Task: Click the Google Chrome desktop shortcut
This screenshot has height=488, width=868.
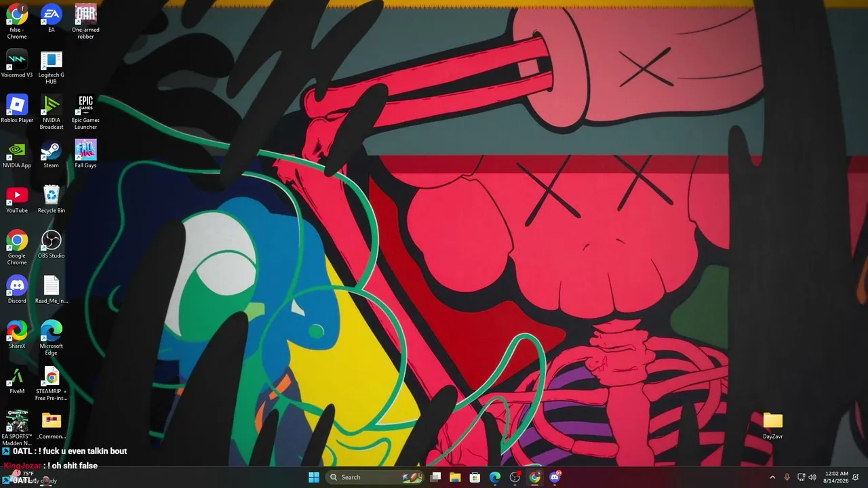Action: (17, 247)
